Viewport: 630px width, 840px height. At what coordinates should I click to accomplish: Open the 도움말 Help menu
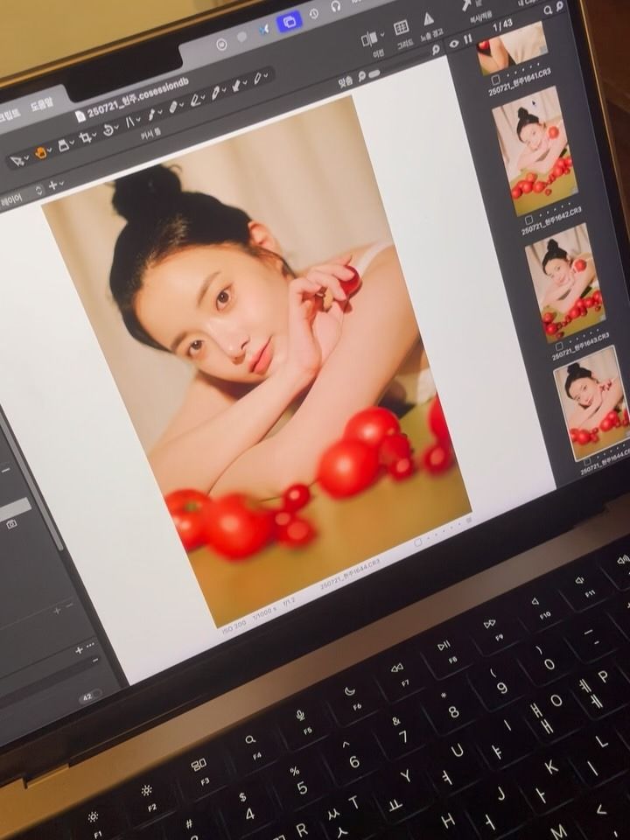tap(41, 104)
